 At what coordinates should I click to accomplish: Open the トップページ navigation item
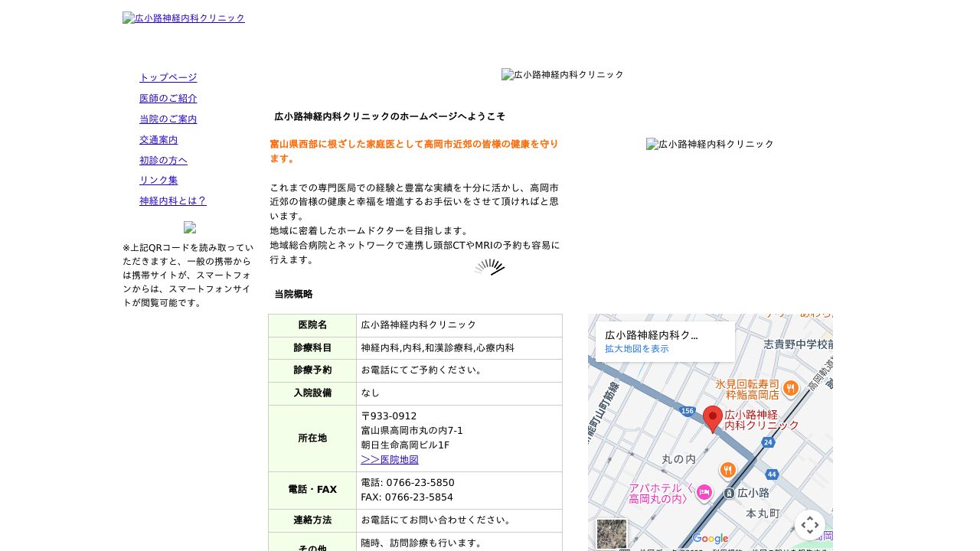[168, 77]
